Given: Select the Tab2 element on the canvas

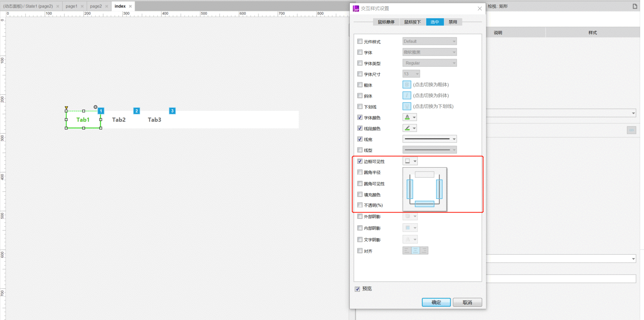Looking at the screenshot, I should tap(119, 119).
